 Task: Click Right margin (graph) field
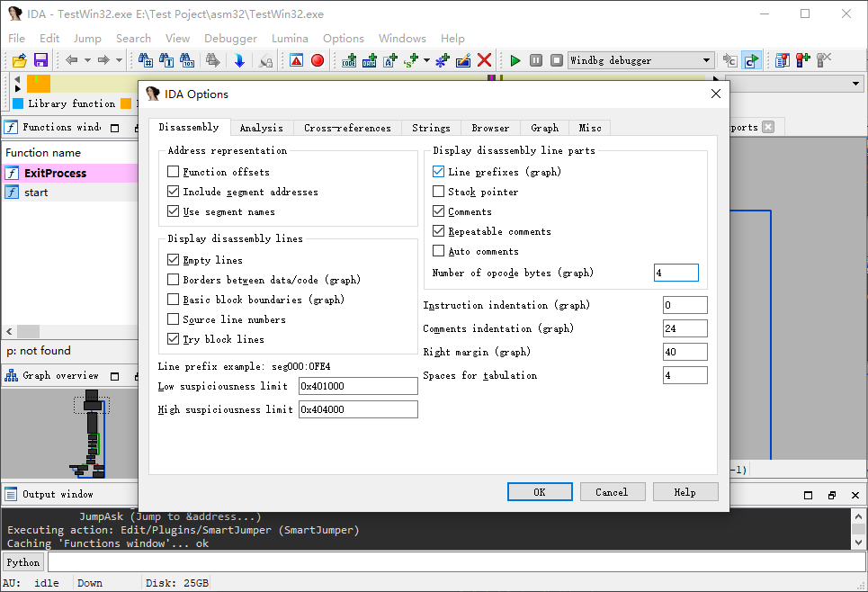tap(685, 352)
